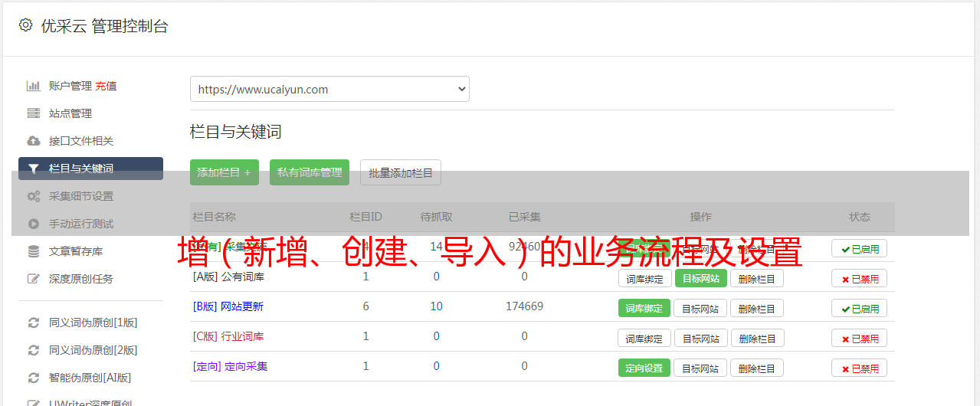Screen dimensions: 980x406
Task: Click the [定向] 定向采集 column name
Action: click(x=230, y=366)
